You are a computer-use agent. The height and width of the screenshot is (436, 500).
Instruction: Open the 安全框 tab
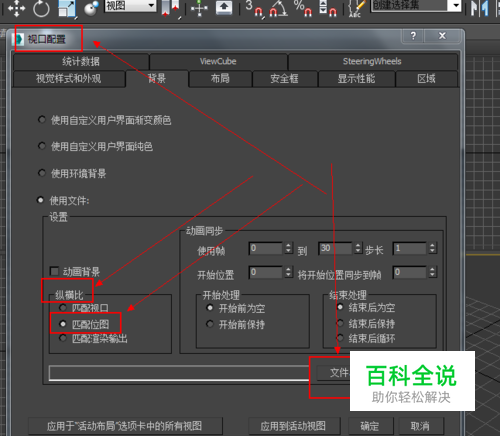pyautogui.click(x=284, y=79)
